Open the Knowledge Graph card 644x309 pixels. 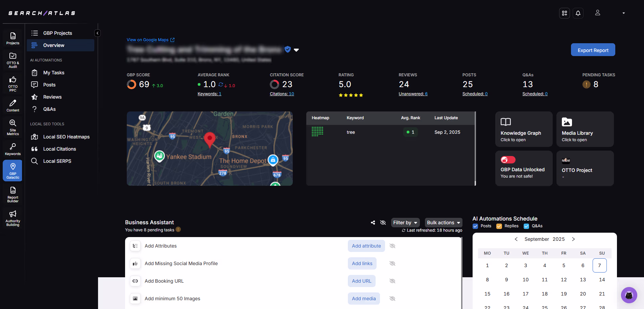click(x=523, y=129)
